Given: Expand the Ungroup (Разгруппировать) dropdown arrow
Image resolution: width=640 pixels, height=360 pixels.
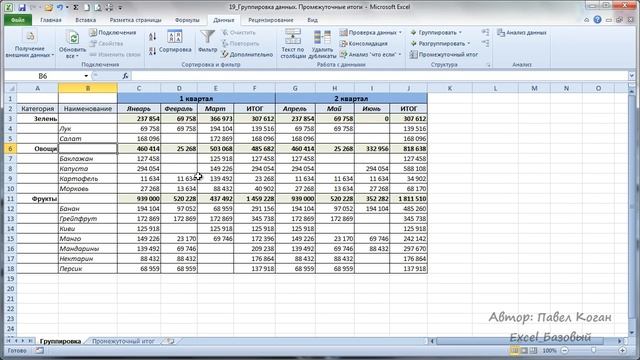Looking at the screenshot, I should pos(468,43).
